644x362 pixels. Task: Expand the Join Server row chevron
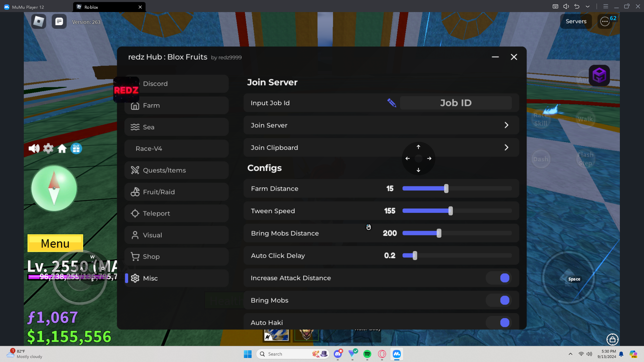point(506,125)
